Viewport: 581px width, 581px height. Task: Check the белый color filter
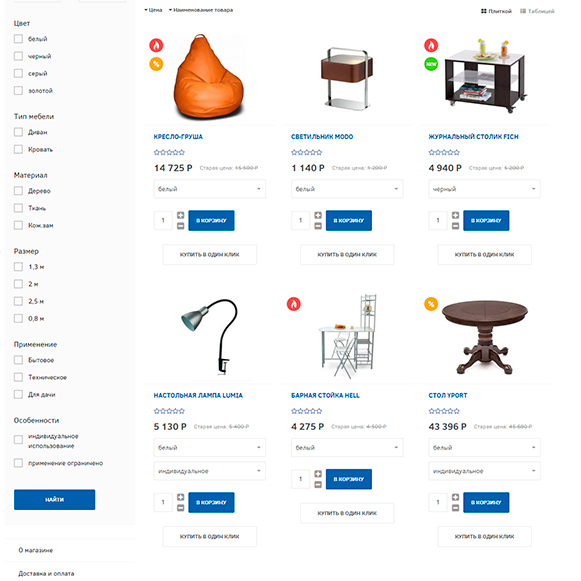coord(18,39)
